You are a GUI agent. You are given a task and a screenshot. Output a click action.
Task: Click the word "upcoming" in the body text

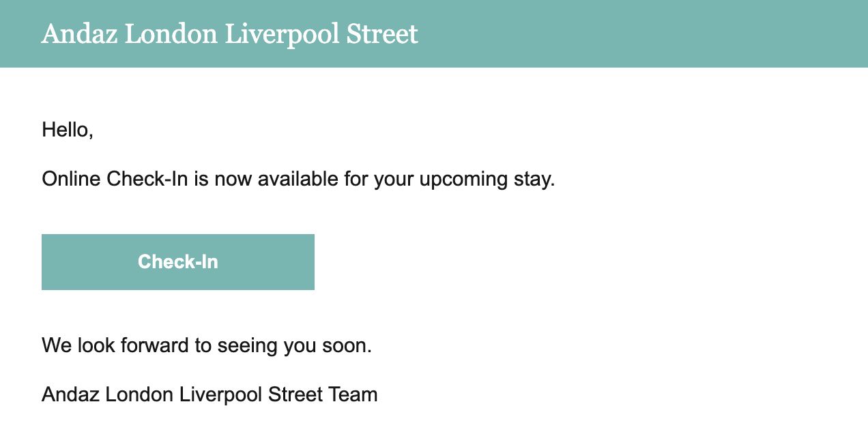click(464, 179)
